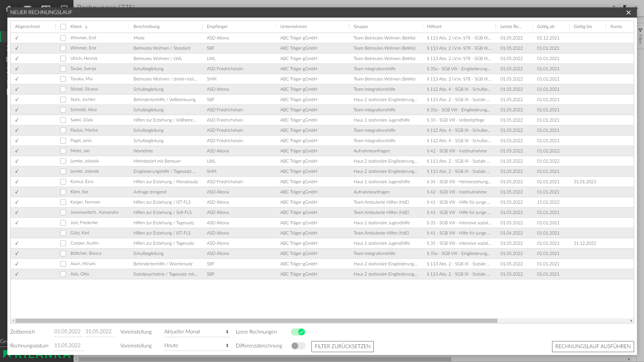Disable the Leere Rechnungen switch

(x=298, y=332)
